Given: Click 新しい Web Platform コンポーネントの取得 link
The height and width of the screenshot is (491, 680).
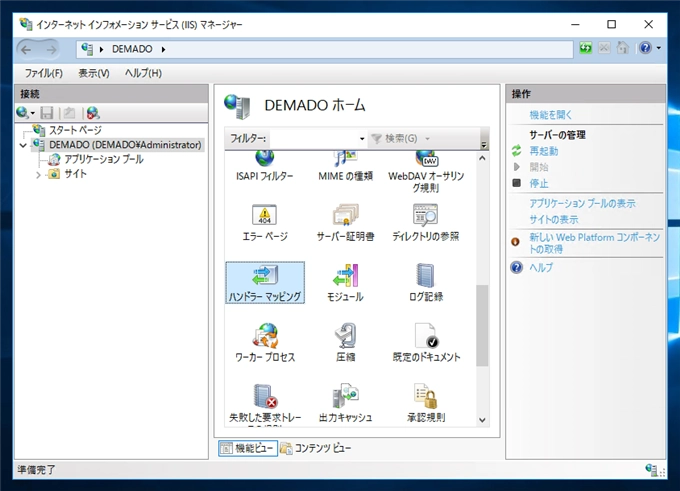Looking at the screenshot, I should point(595,243).
